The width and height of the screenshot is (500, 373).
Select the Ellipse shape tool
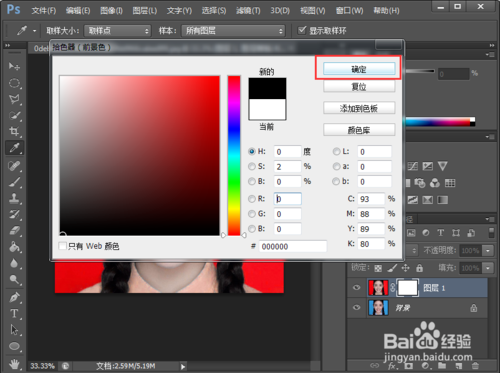[x=14, y=346]
